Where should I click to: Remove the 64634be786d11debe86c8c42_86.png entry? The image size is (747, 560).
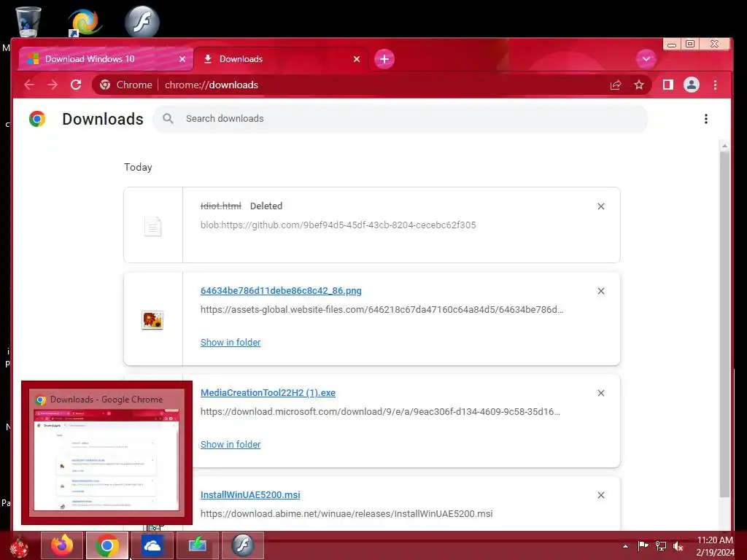pos(601,291)
